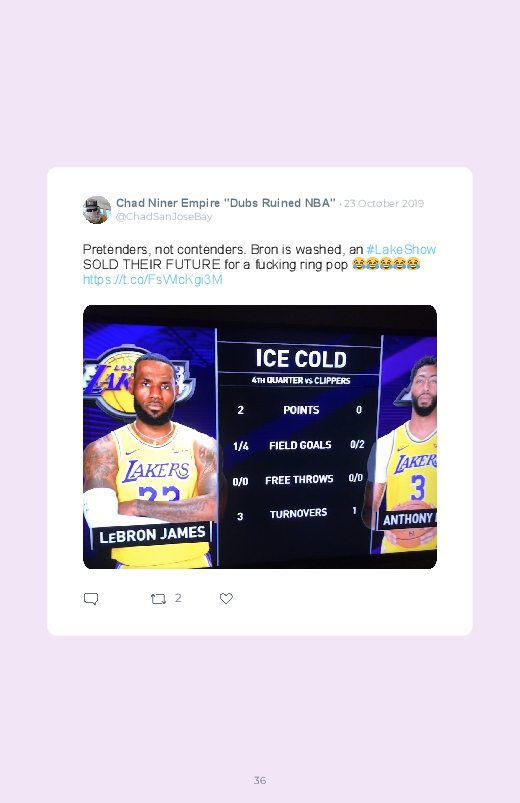Click the LeBron James nameplate in the photo
This screenshot has height=803, width=520.
(x=152, y=536)
